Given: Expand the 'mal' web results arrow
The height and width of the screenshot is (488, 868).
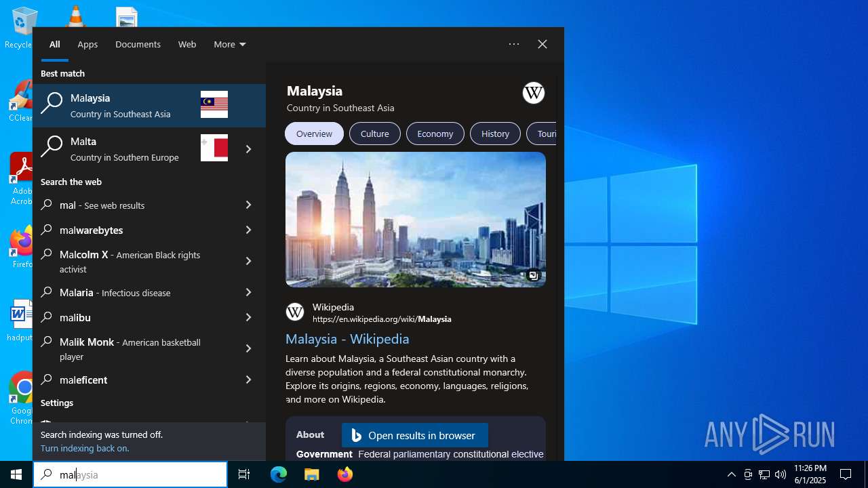Looking at the screenshot, I should (248, 205).
